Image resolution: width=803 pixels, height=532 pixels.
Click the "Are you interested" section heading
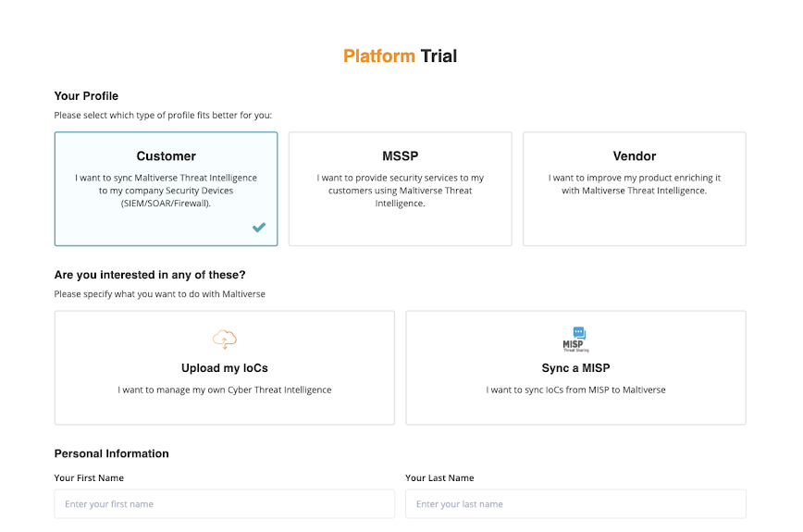click(x=150, y=275)
